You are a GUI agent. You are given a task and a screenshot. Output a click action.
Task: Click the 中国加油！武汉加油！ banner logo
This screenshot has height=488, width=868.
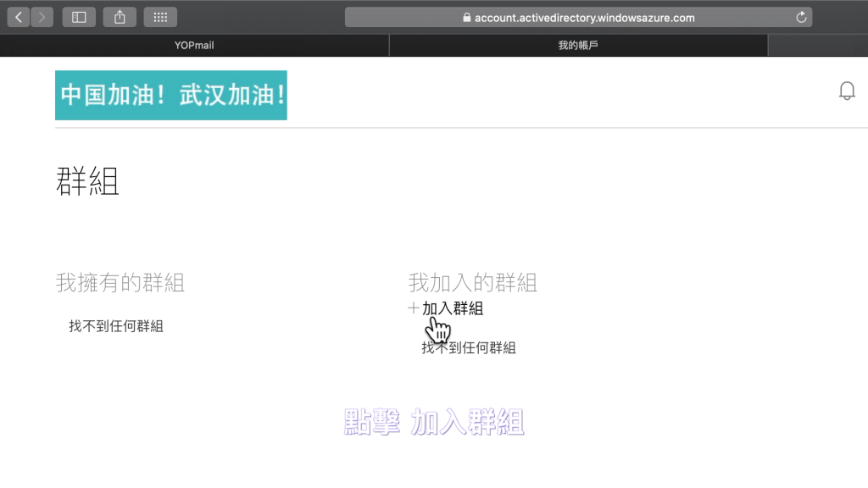tap(171, 95)
